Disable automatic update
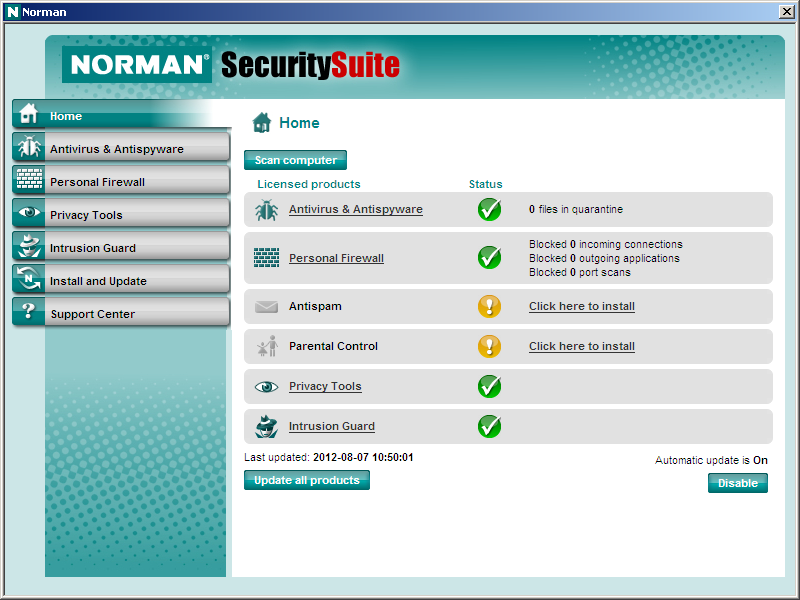800x600 pixels. click(x=737, y=483)
